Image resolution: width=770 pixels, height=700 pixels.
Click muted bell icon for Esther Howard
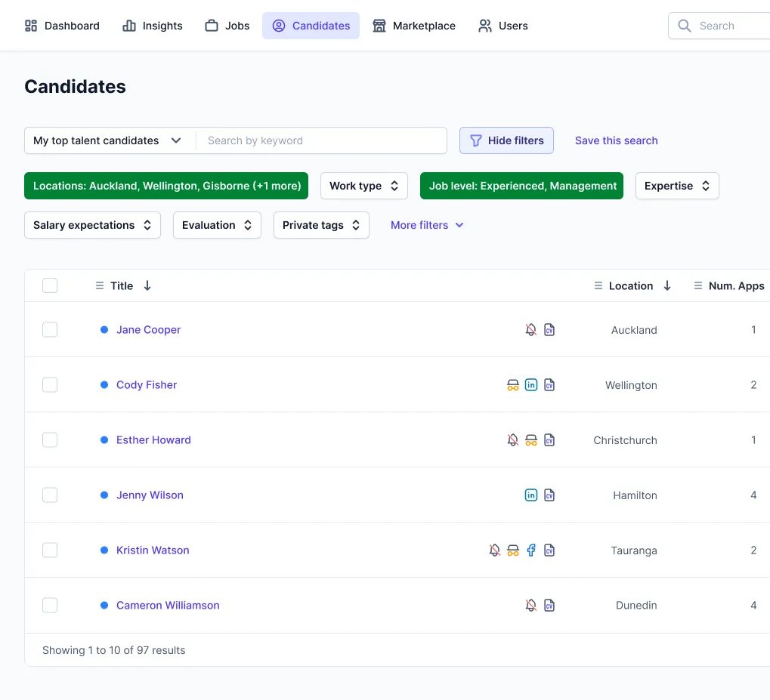(x=513, y=440)
